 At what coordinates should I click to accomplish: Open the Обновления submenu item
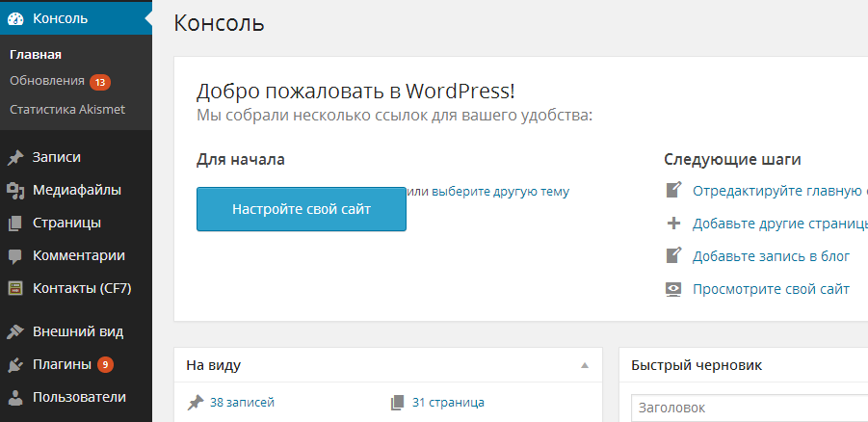(47, 81)
